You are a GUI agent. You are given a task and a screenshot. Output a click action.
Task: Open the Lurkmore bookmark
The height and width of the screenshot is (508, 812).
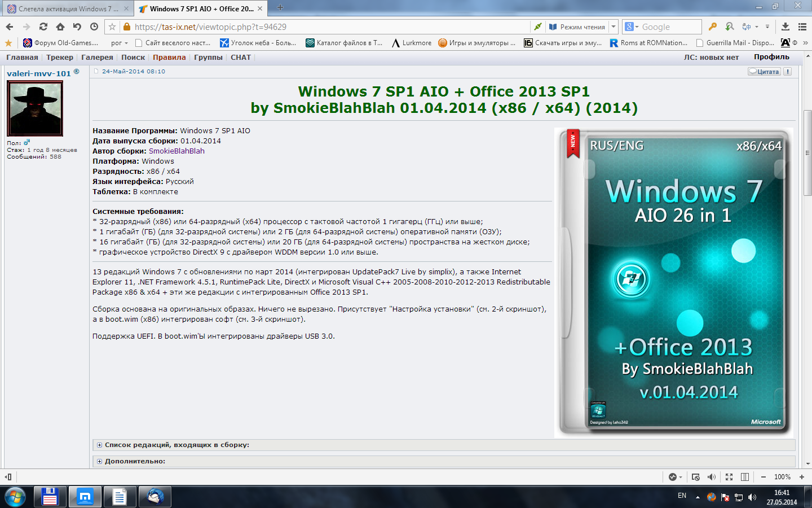(x=412, y=43)
